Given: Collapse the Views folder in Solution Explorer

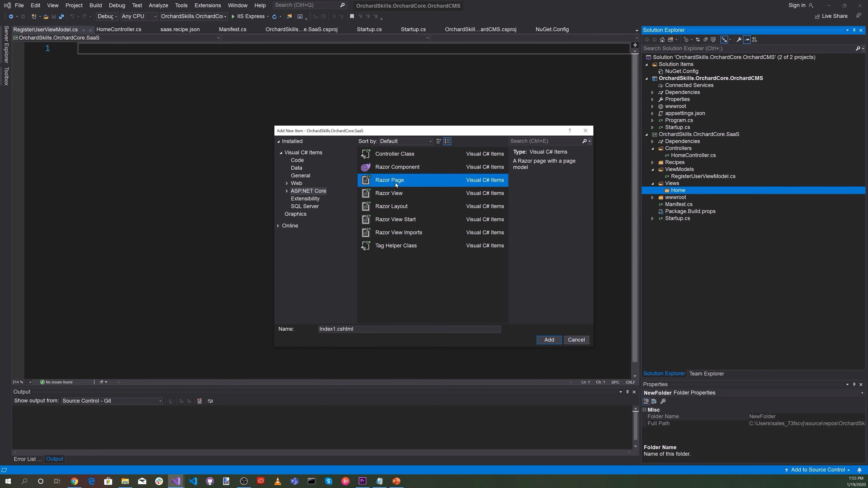Looking at the screenshot, I should pyautogui.click(x=652, y=183).
